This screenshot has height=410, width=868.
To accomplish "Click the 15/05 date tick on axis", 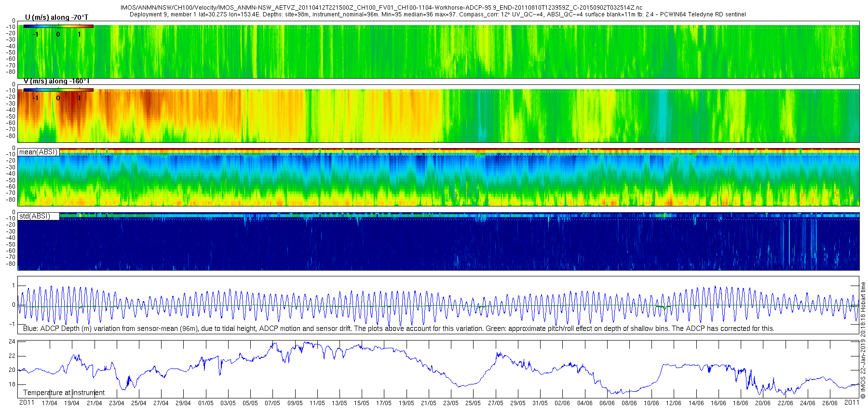I will 362,403.
